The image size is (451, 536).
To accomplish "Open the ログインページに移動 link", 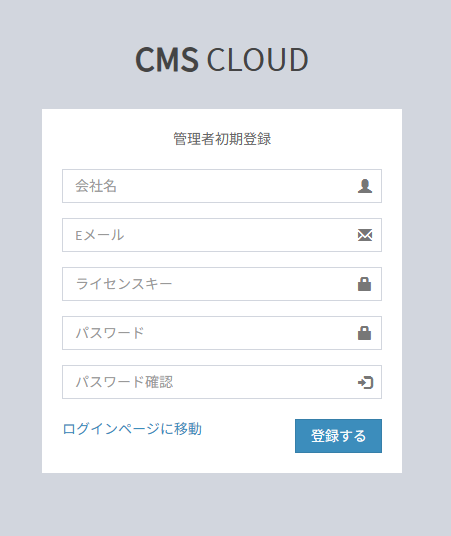I will coord(132,429).
